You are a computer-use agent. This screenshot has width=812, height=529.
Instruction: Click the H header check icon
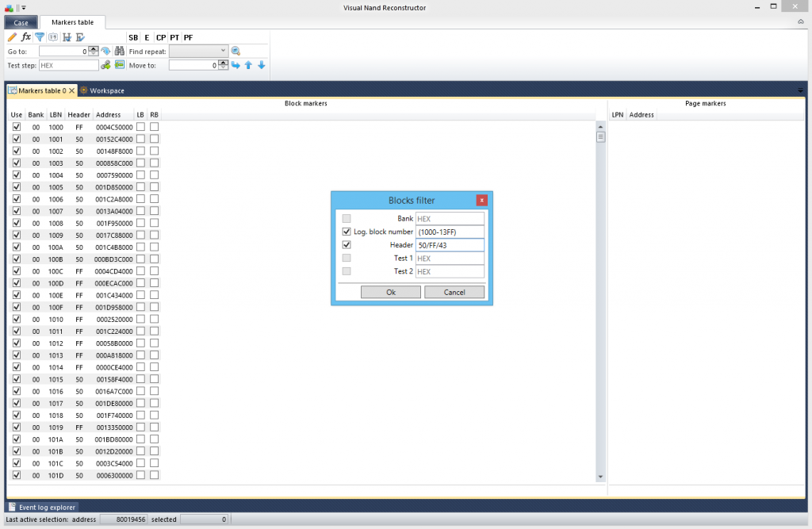[67, 37]
